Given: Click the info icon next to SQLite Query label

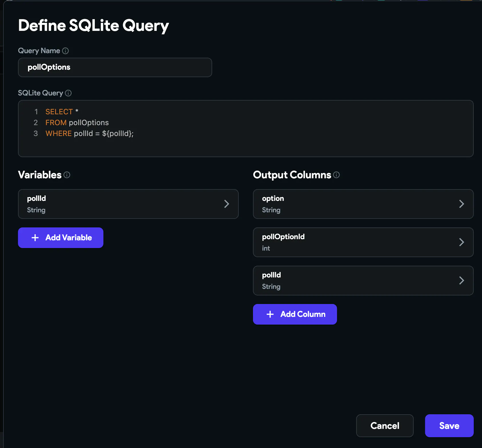Looking at the screenshot, I should click(x=68, y=93).
